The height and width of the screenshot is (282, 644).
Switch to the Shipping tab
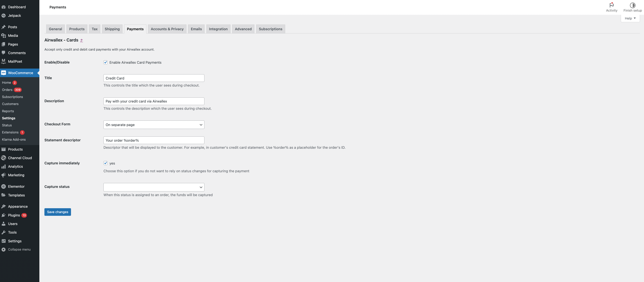pyautogui.click(x=112, y=29)
